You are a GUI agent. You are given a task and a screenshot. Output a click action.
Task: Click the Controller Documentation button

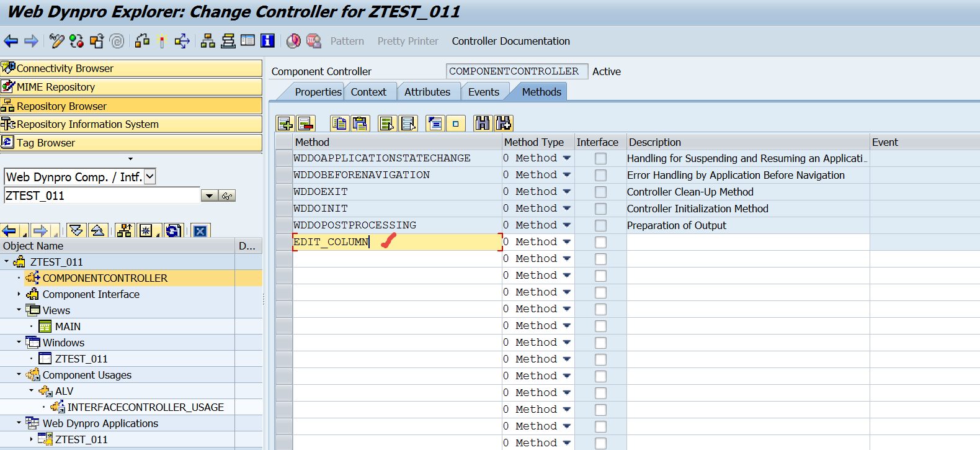tap(510, 41)
